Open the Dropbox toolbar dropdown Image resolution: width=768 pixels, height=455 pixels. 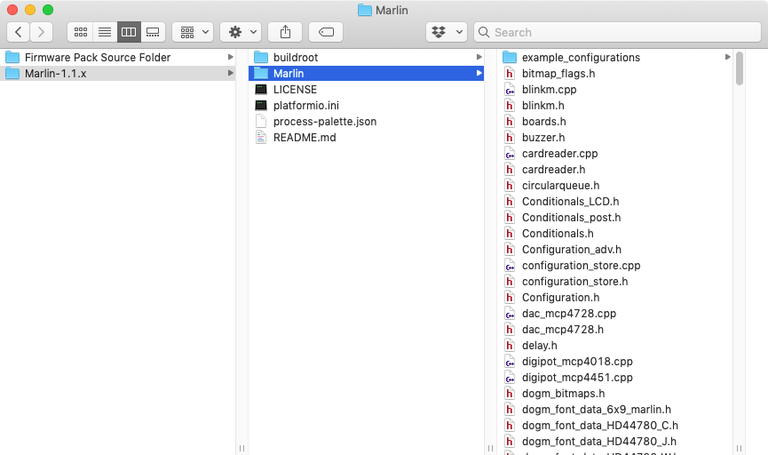click(x=445, y=32)
